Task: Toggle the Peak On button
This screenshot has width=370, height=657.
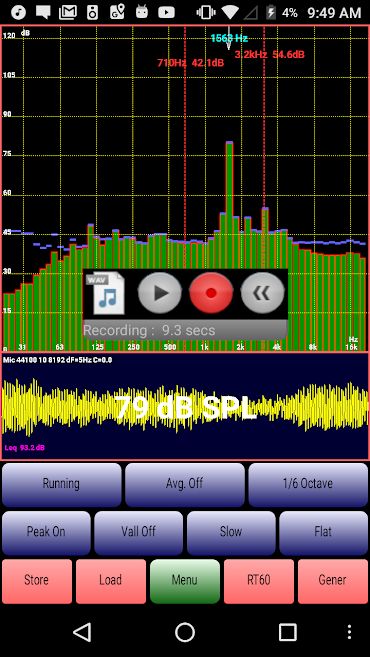Action: click(x=46, y=533)
